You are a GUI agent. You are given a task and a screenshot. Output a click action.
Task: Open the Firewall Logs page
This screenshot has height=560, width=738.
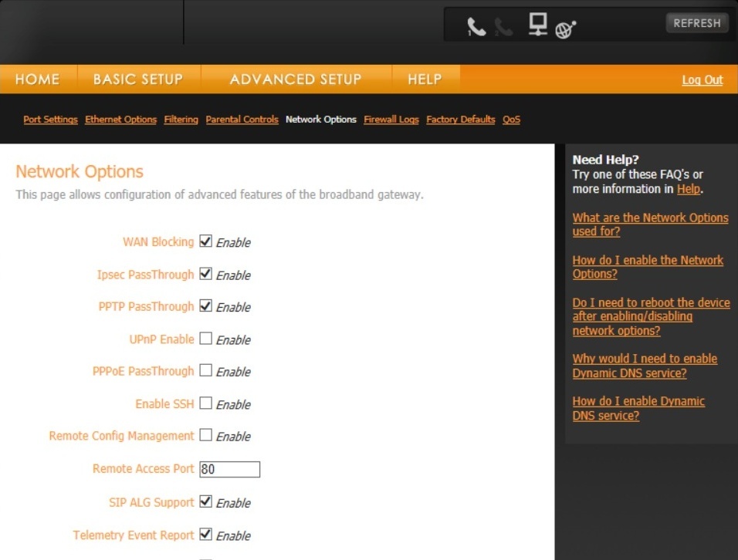coord(391,120)
